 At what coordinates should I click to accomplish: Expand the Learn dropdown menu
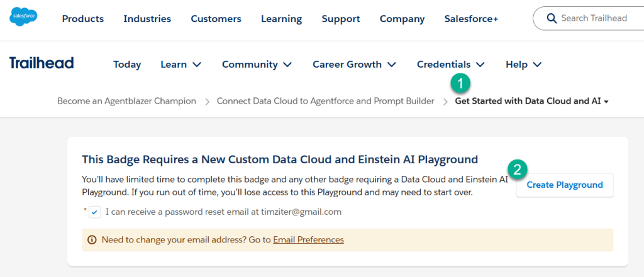[180, 64]
